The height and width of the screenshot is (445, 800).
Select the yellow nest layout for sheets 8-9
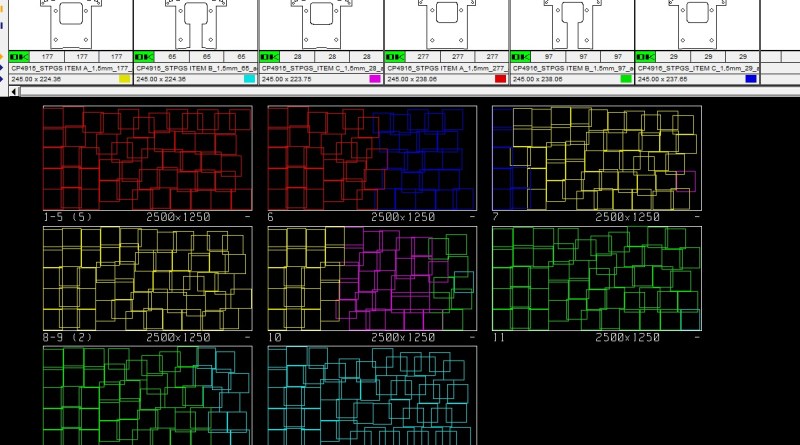148,278
